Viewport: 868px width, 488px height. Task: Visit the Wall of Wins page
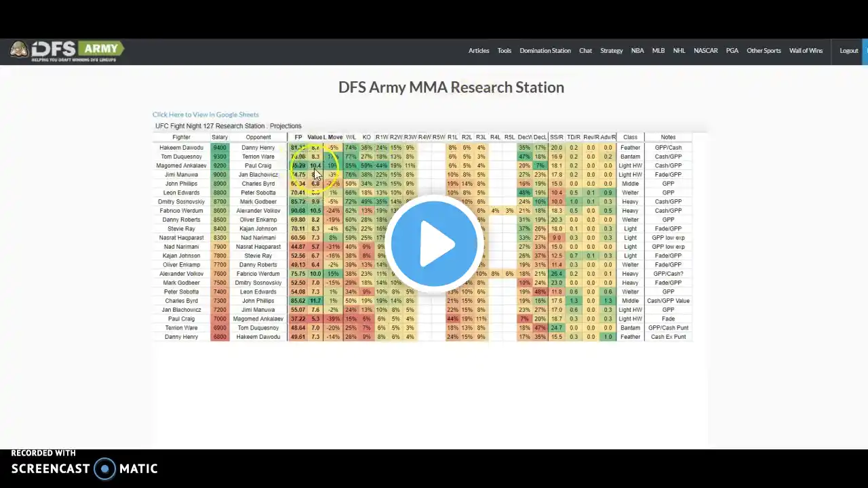point(806,51)
